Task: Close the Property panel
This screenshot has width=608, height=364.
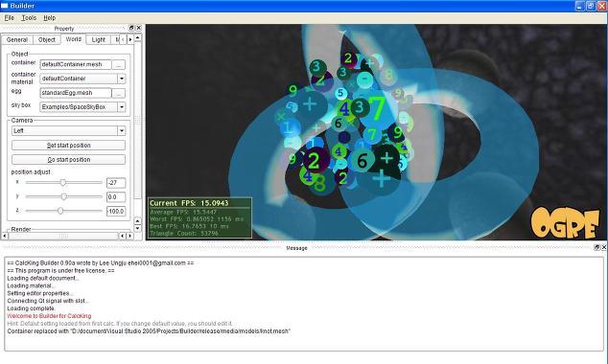Action: click(138, 28)
